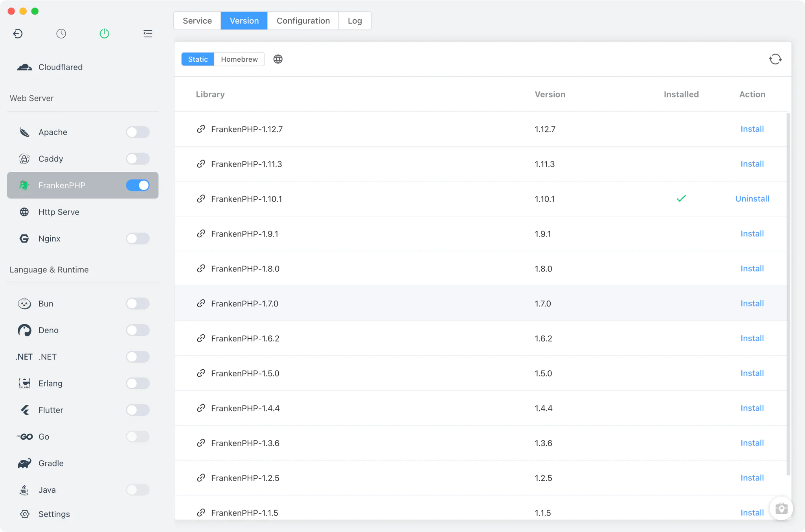
Task: Click link icon for FrankenPHP-1.10.1
Action: [x=201, y=199]
